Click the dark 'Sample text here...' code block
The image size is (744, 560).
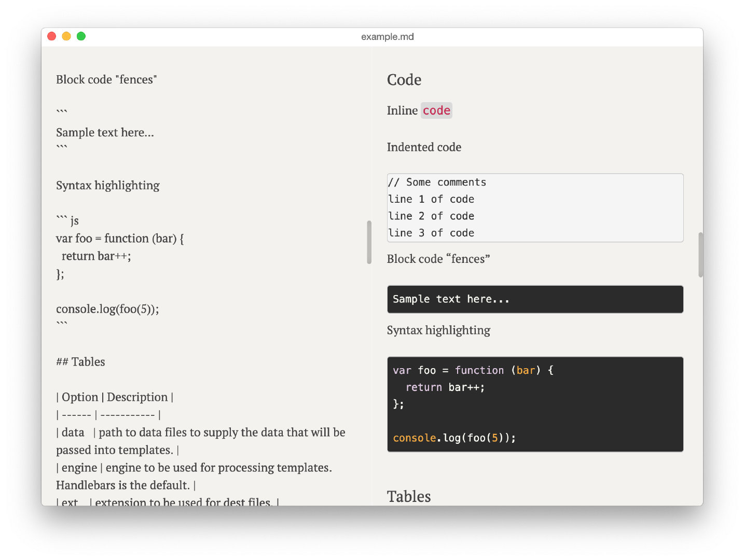535,299
